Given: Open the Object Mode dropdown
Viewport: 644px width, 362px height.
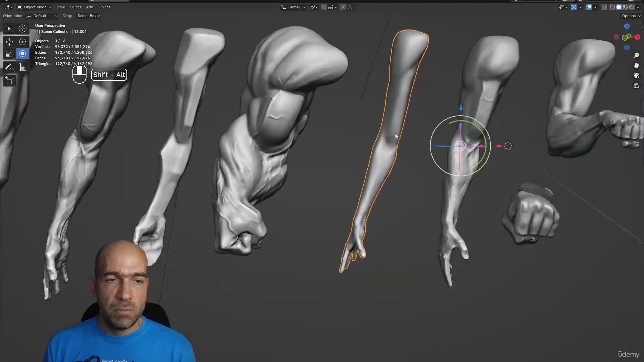Looking at the screenshot, I should click(x=35, y=7).
